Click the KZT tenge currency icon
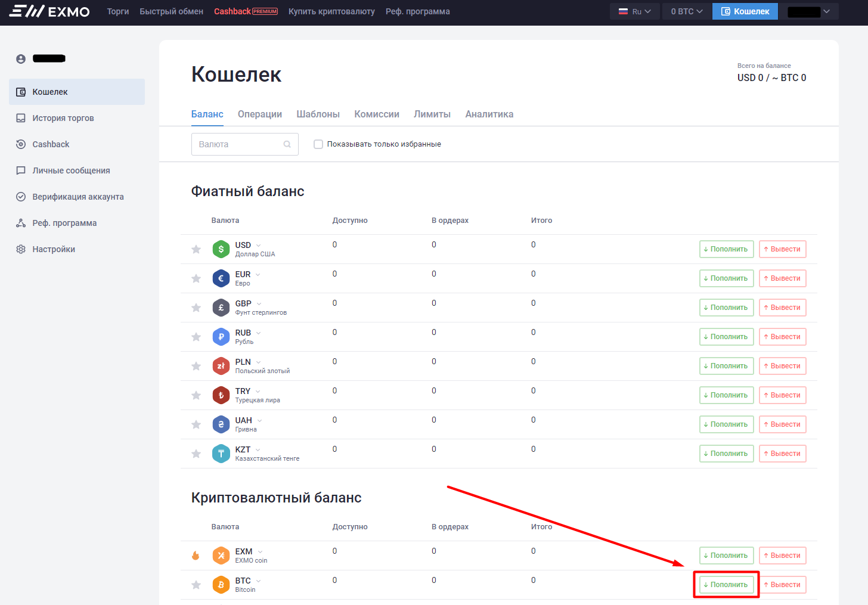 pos(221,454)
